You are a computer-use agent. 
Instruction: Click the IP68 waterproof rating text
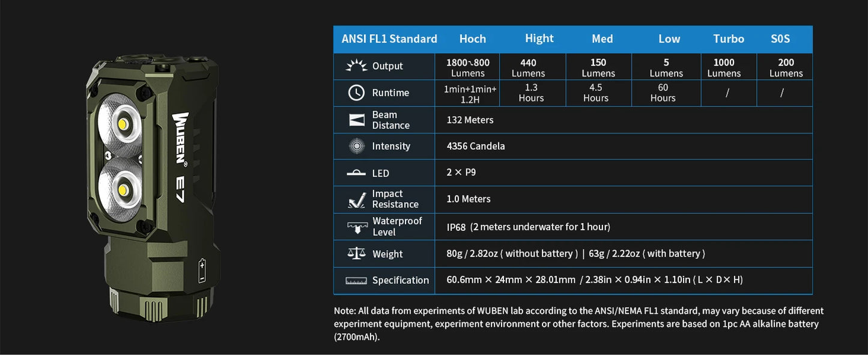[456, 227]
